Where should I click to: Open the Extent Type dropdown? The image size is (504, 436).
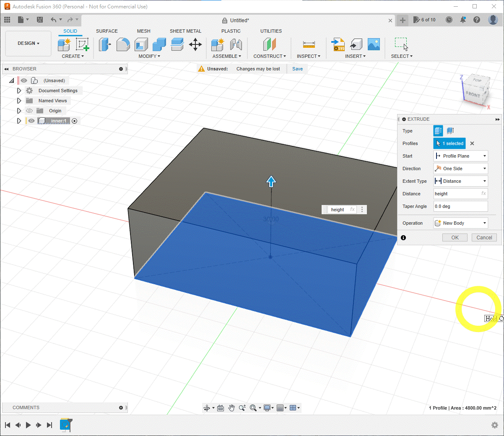(x=460, y=181)
